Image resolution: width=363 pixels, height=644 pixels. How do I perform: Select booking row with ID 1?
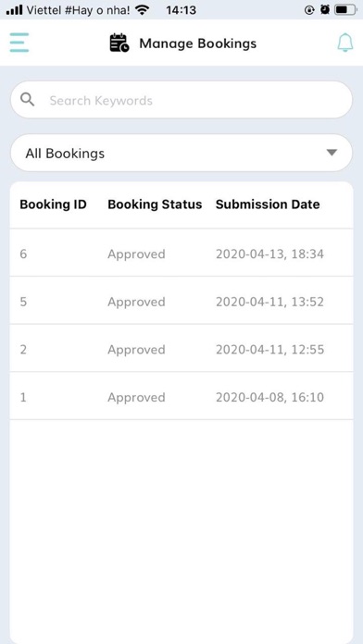coord(181,397)
